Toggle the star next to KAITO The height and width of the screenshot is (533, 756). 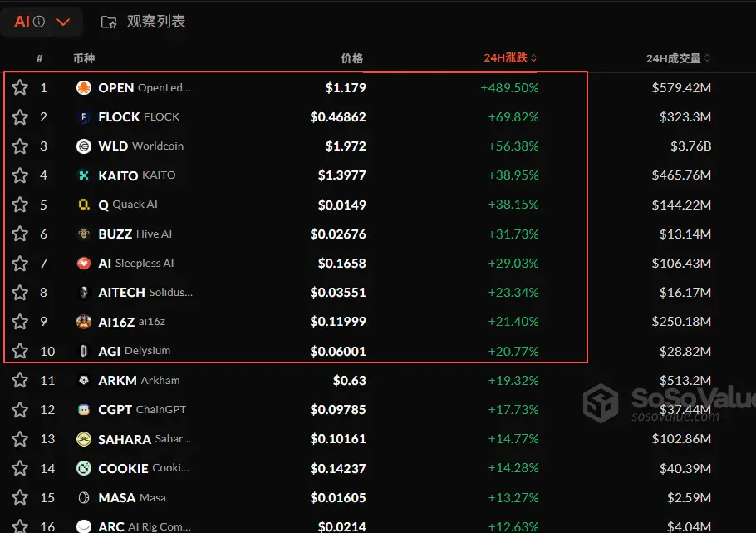(x=20, y=175)
